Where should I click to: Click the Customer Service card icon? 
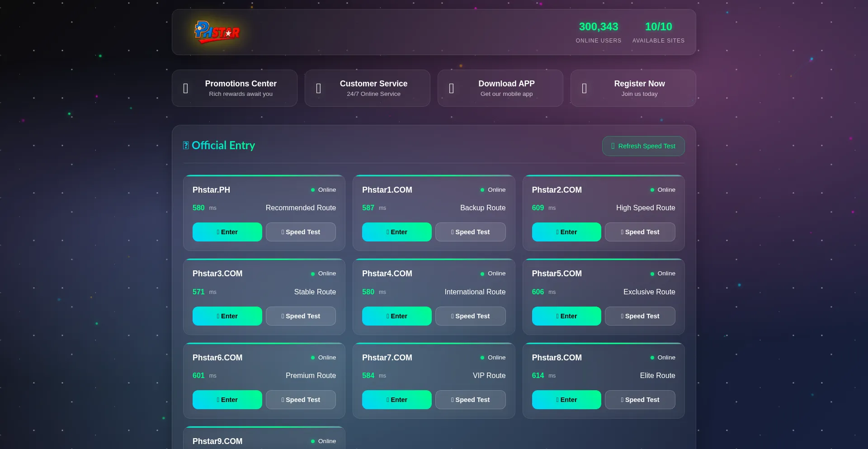(x=318, y=89)
